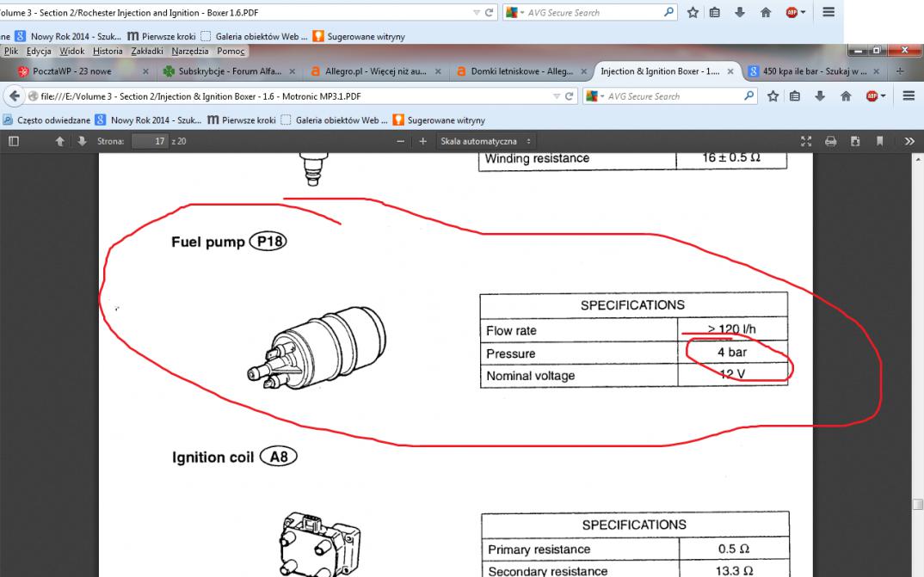Open the Edycja menu
Screen dimensions: 924x577
pyautogui.click(x=39, y=52)
